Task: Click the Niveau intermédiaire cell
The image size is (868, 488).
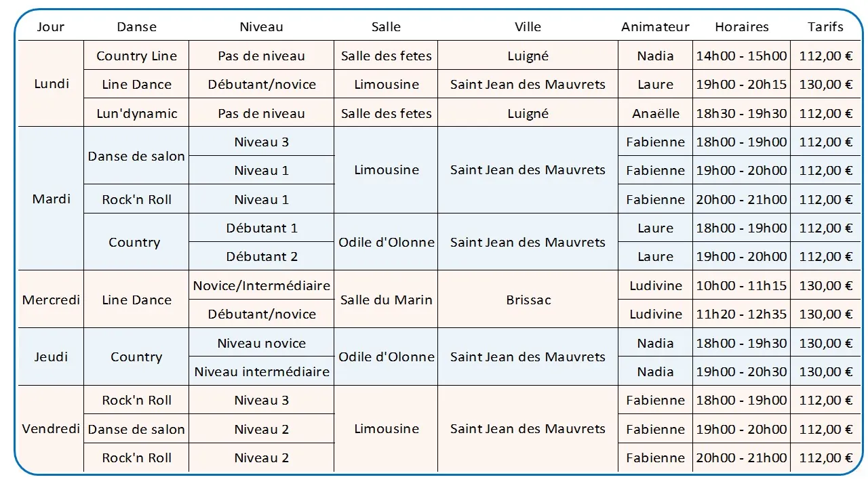Action: coord(262,371)
